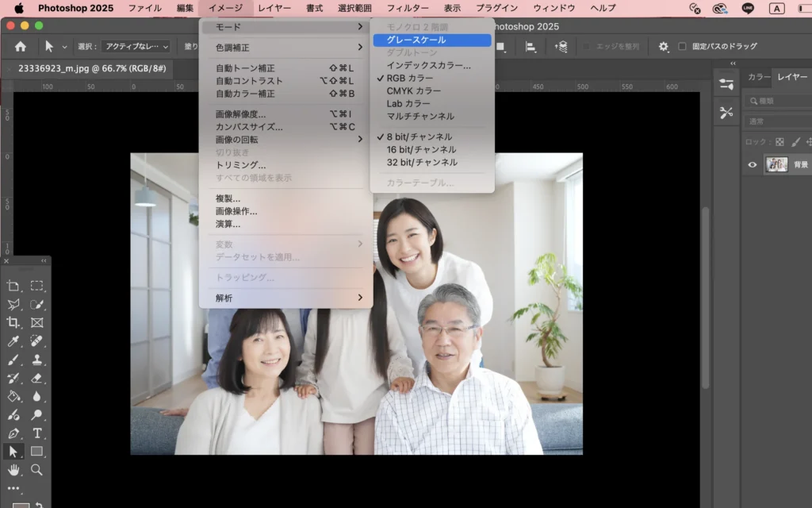812x508 pixels.
Task: Open the フィルター menu
Action: (x=408, y=8)
